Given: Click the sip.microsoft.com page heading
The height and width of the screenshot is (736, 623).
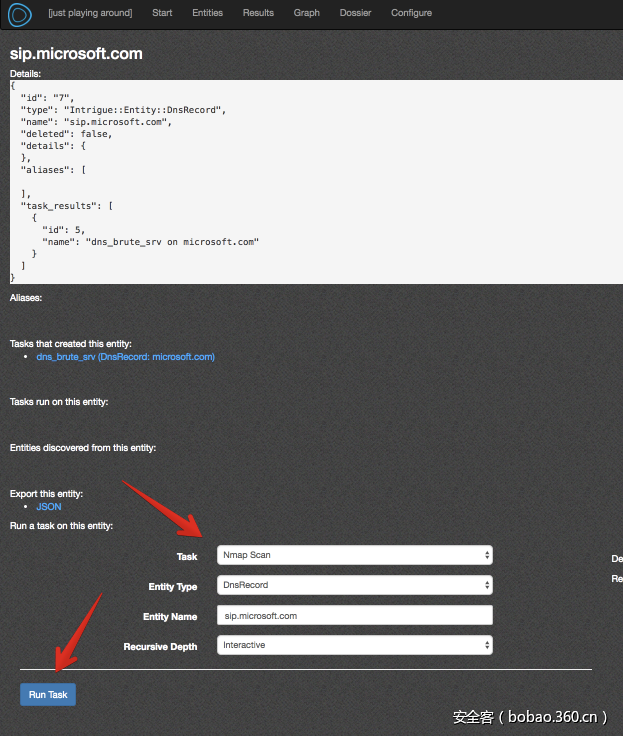Looking at the screenshot, I should 76,54.
